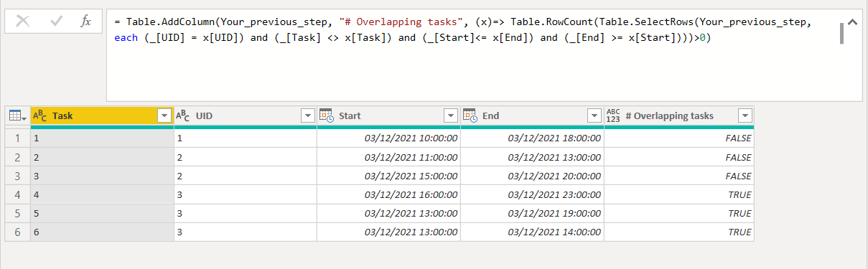Select the Task column header
This screenshot has width=868, height=269.
(x=102, y=115)
